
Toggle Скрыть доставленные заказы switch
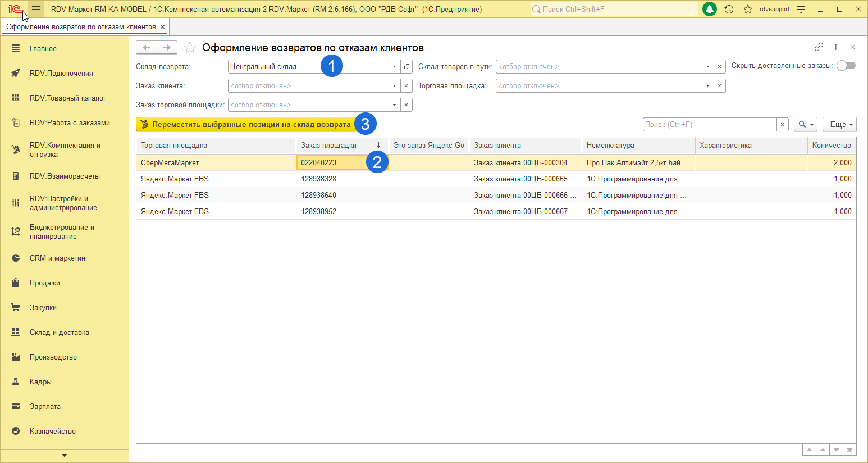[x=846, y=66]
